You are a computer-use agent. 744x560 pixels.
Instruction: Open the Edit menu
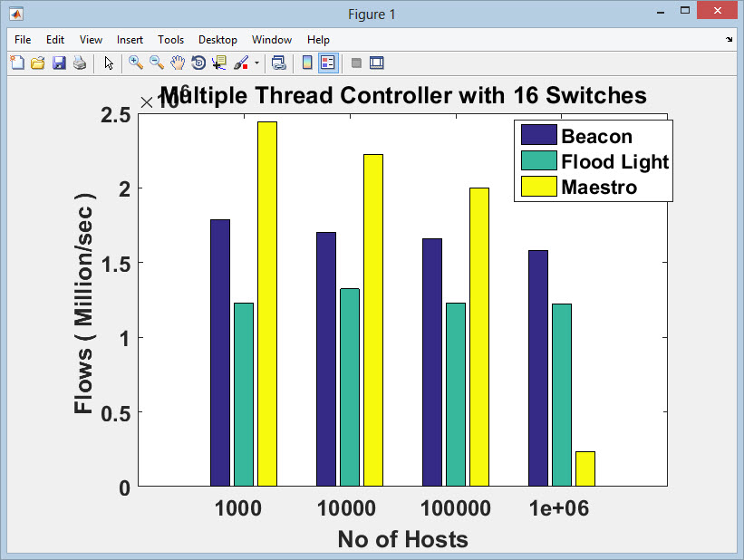[x=55, y=40]
